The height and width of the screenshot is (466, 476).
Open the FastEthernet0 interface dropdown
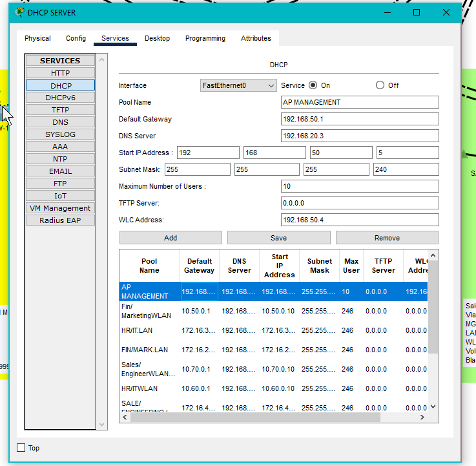(x=238, y=85)
